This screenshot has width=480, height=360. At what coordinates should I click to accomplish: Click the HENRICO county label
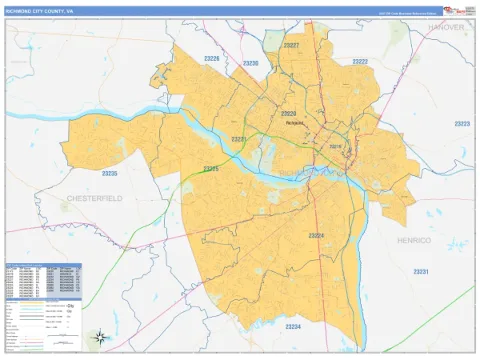pos(414,241)
